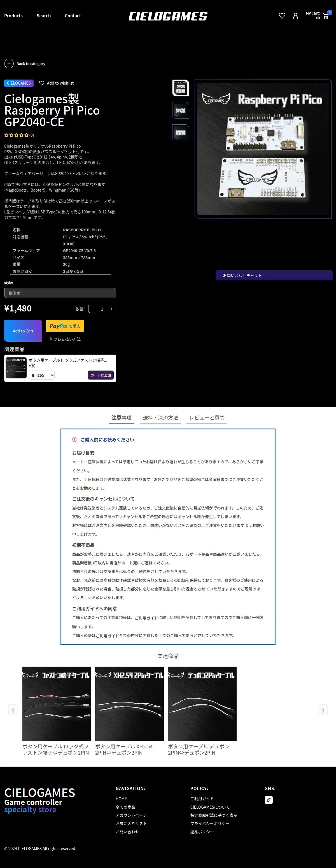Click the ¥1,480 price text
Screen dimensions: 336x868
(x=18, y=308)
